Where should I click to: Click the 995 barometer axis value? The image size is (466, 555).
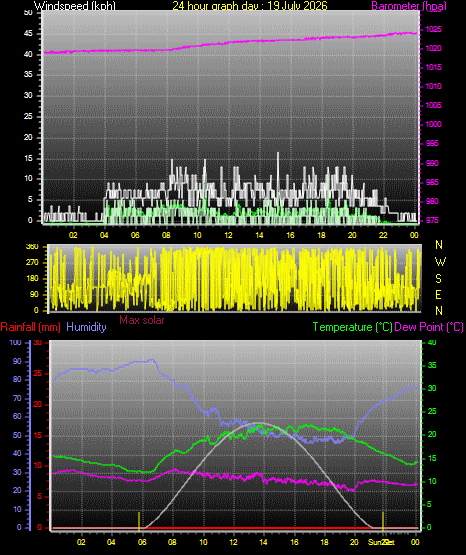tap(432, 143)
